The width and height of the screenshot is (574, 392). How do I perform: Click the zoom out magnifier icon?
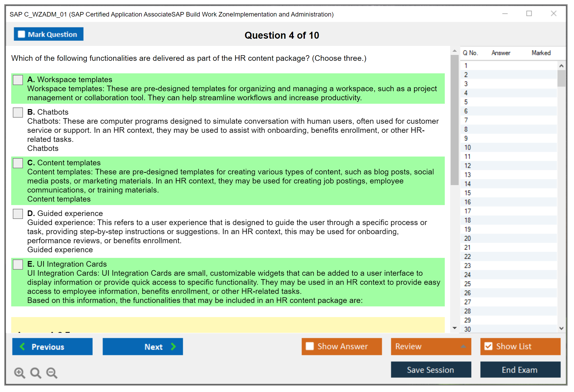[52, 373]
